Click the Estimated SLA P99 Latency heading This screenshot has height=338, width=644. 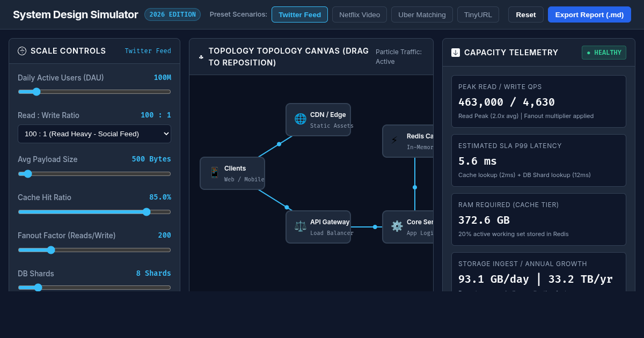pos(510,146)
